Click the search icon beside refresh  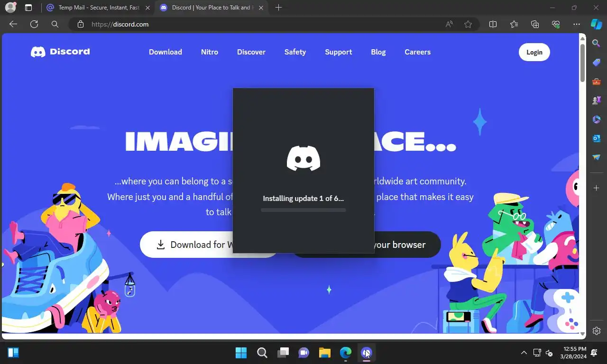click(55, 24)
